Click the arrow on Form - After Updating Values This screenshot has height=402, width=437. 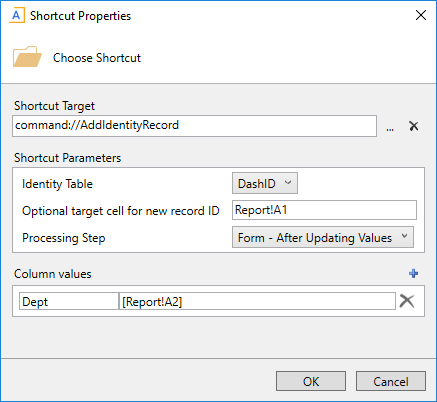[x=404, y=236]
